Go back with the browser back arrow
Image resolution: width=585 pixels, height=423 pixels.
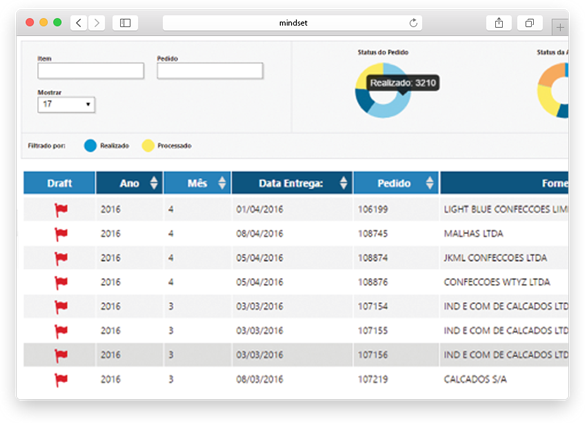[79, 23]
